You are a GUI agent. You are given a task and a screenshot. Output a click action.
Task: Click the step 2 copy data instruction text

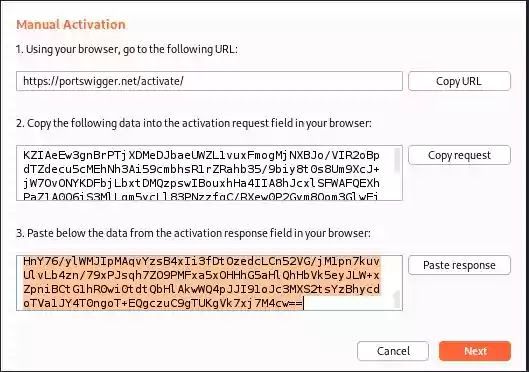click(194, 123)
